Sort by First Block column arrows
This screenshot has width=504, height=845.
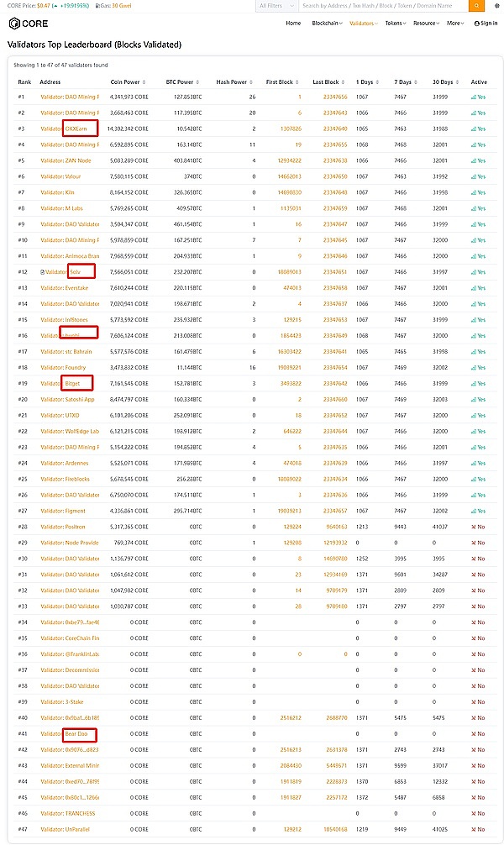297,82
